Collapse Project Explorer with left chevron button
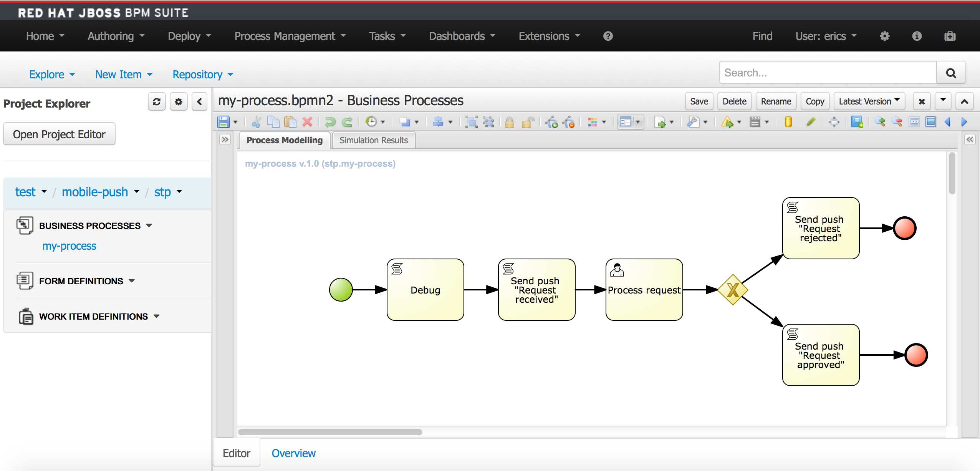This screenshot has height=471, width=980. 199,102
